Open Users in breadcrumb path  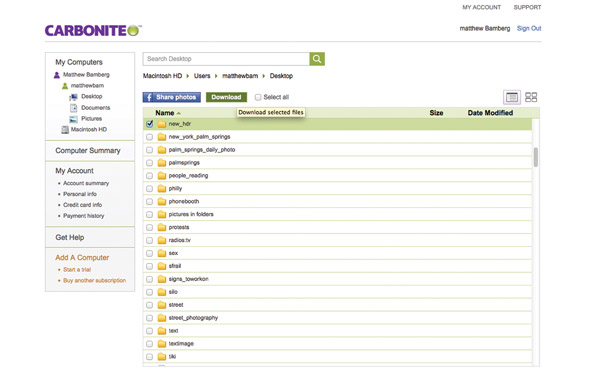[202, 76]
